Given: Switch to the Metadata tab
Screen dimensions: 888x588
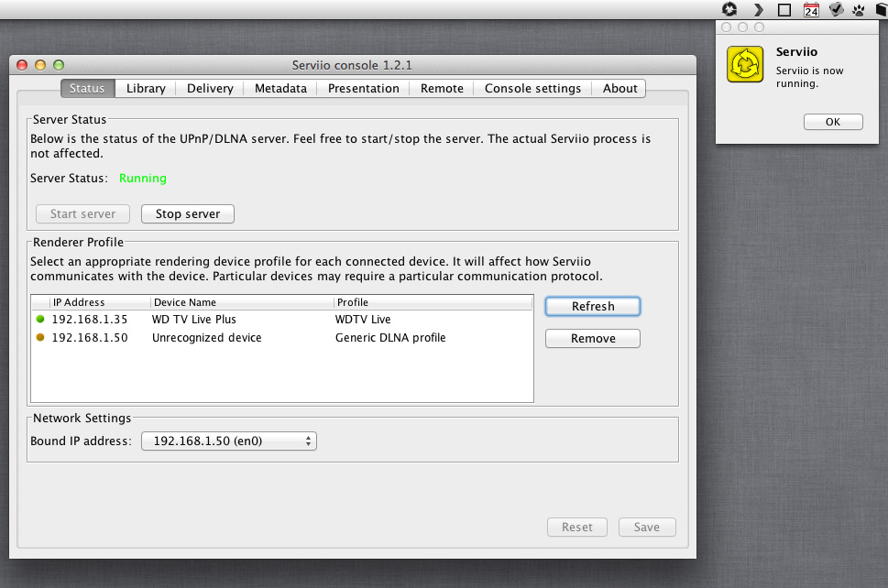Looking at the screenshot, I should point(280,88).
